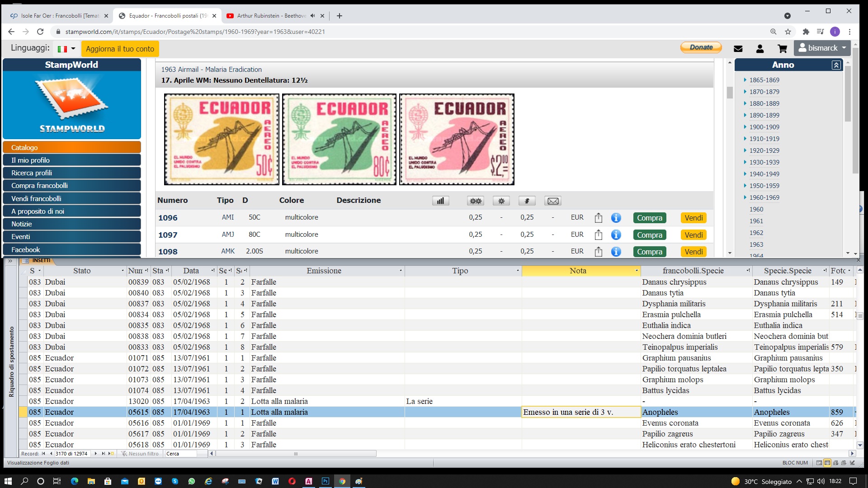Viewport: 868px width, 488px height.
Task: Click the share icon for stamp 1097
Action: pos(599,235)
